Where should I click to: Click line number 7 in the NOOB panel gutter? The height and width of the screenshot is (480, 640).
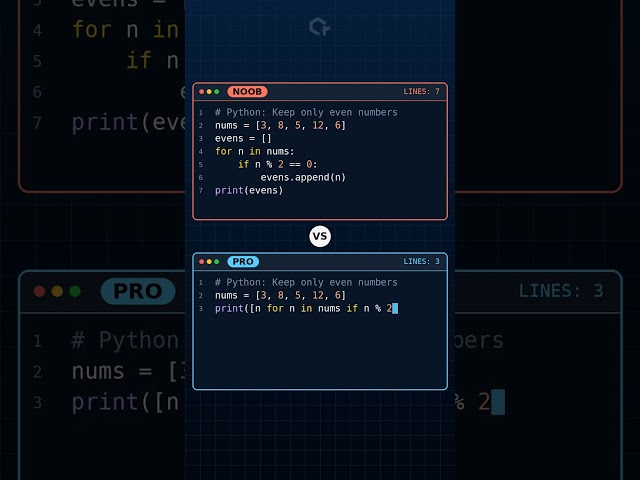(x=200, y=191)
